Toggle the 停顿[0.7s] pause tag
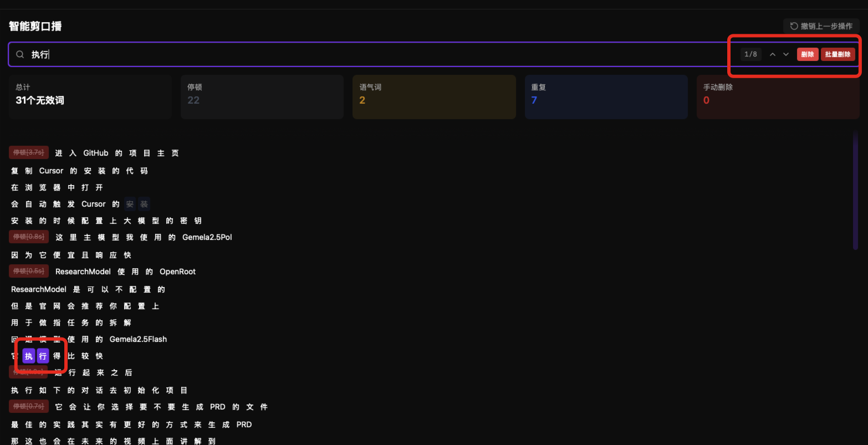This screenshot has width=868, height=445. (29, 406)
